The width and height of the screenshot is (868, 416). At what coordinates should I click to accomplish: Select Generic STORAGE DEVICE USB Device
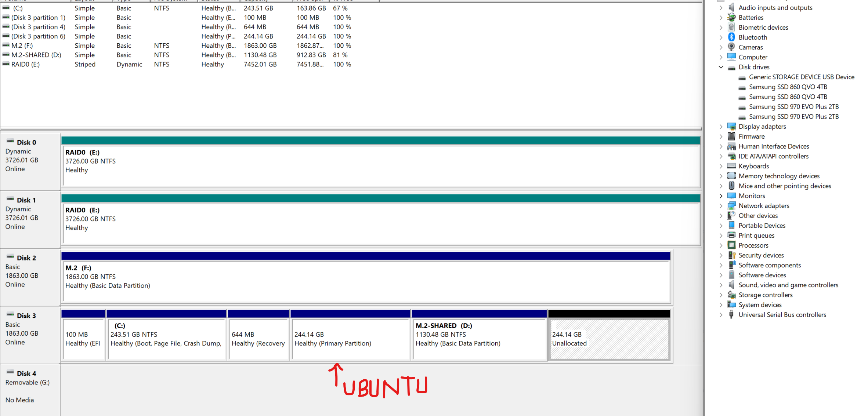(801, 77)
